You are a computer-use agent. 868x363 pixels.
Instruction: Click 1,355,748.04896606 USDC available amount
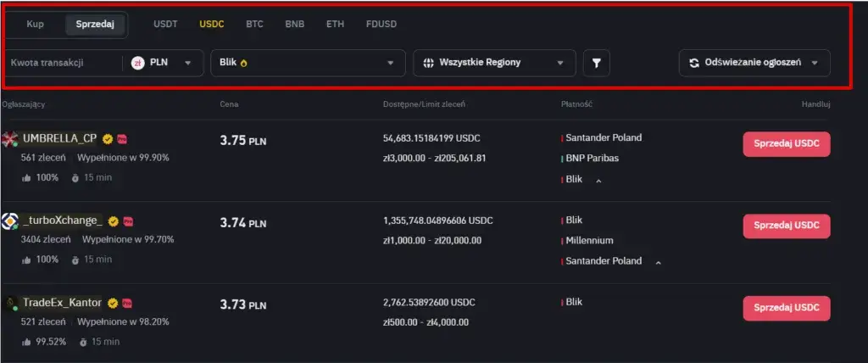point(438,221)
